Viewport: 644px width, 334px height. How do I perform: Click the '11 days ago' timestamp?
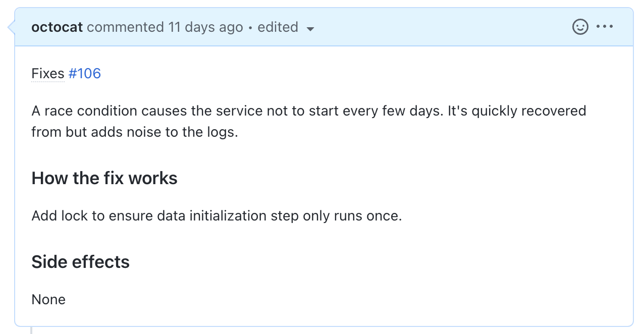(x=206, y=27)
